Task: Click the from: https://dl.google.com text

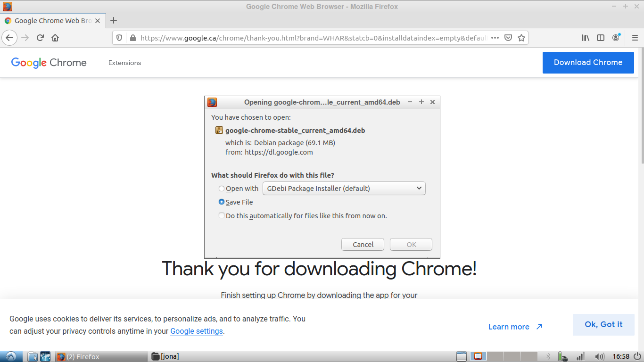Action: pyautogui.click(x=269, y=152)
